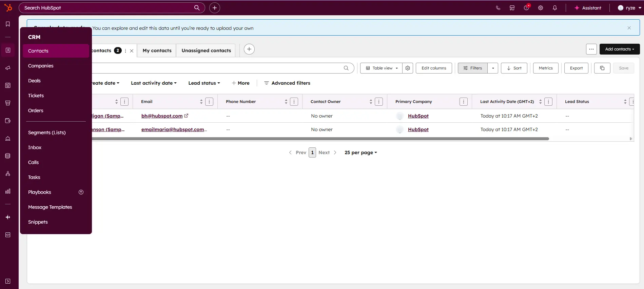The image size is (644, 289).
Task: Open the Automation workflow sidebar icon
Action: 8,173
